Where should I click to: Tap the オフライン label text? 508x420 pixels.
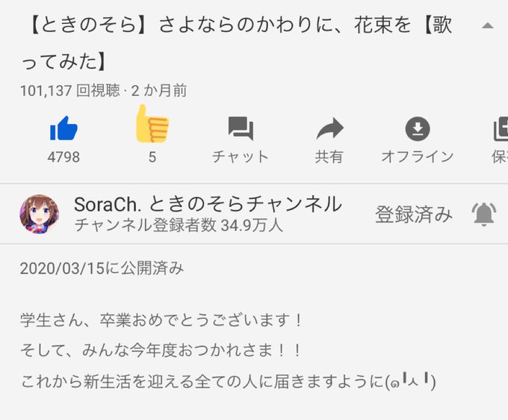[x=418, y=157]
